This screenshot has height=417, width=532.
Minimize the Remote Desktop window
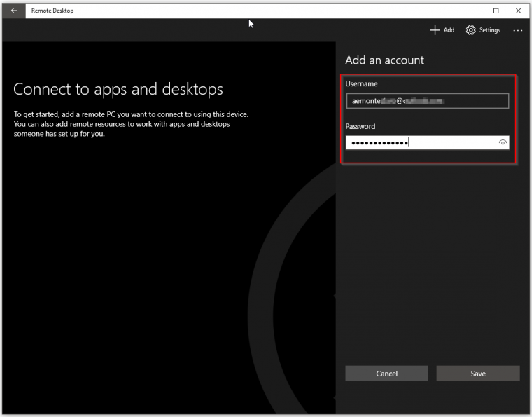pyautogui.click(x=474, y=11)
